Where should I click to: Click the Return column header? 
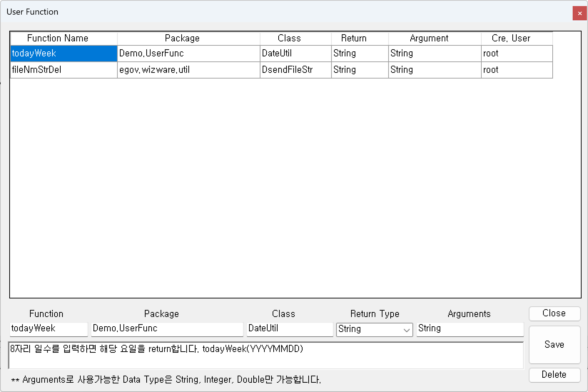point(354,38)
